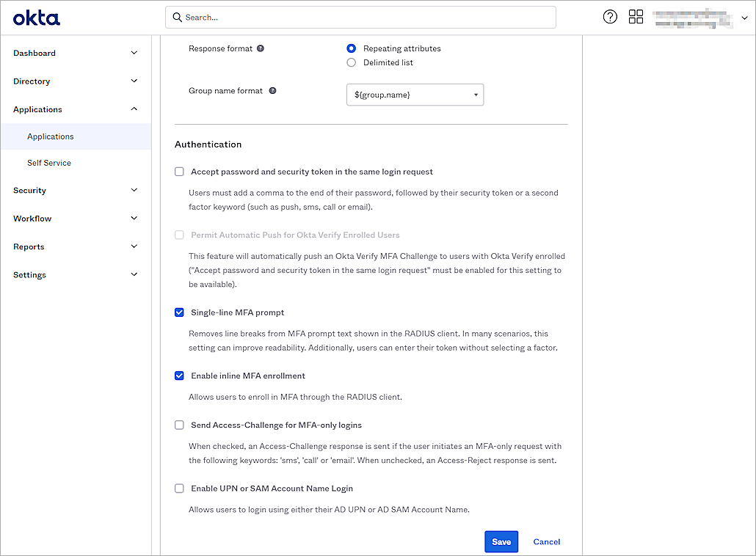Image resolution: width=756 pixels, height=556 pixels.
Task: Go to Self Service menu item
Action: [48, 162]
